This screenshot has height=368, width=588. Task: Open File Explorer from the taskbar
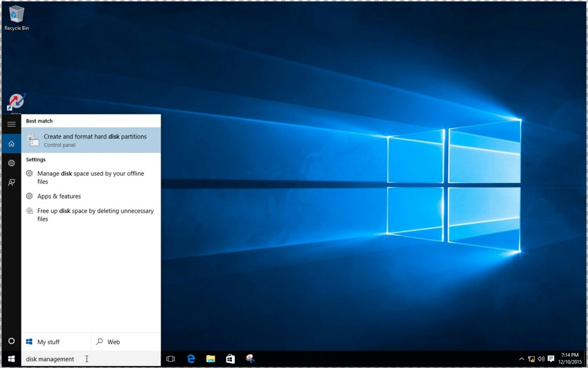pyautogui.click(x=211, y=359)
